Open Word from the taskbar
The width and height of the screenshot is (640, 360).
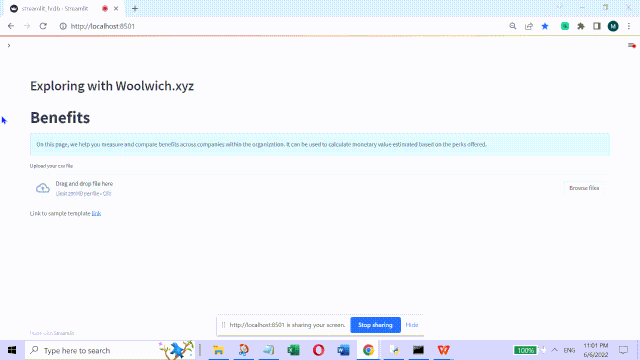click(x=343, y=350)
